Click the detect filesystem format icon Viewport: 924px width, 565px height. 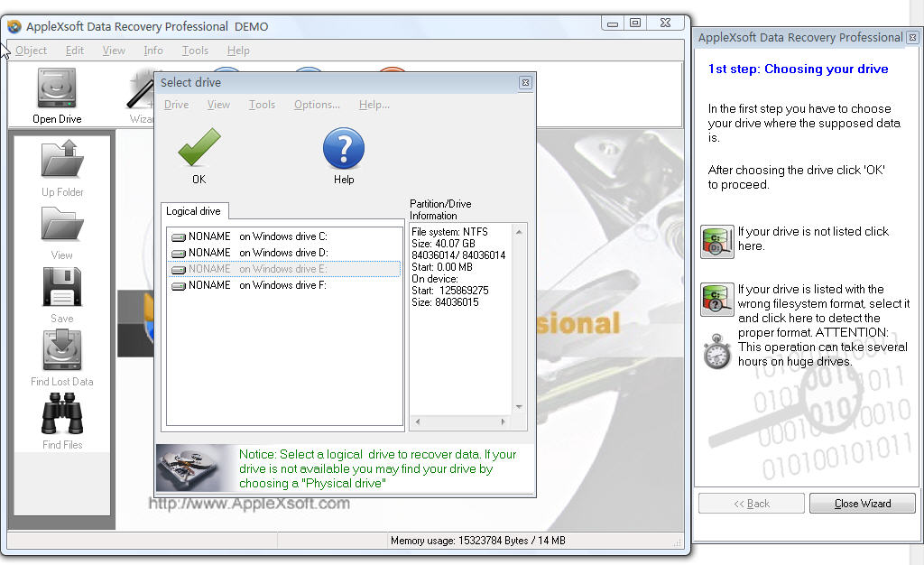coord(717,300)
